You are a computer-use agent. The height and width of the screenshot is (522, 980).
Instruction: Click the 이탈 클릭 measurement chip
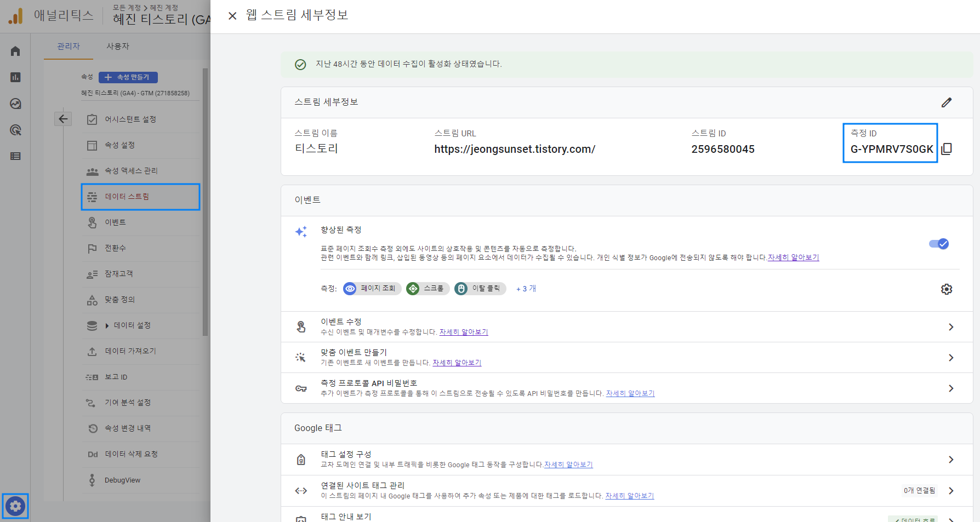tap(480, 289)
